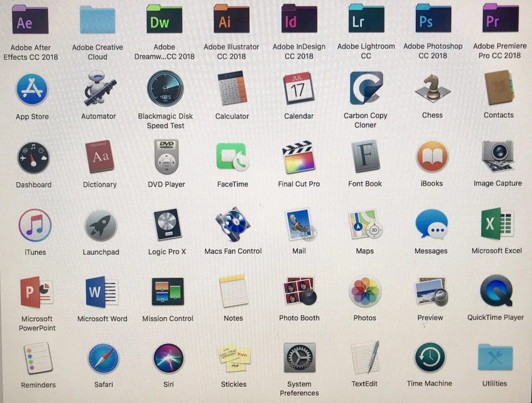The width and height of the screenshot is (532, 403).
Task: Click the 'System Preferences' name label
Action: click(299, 389)
